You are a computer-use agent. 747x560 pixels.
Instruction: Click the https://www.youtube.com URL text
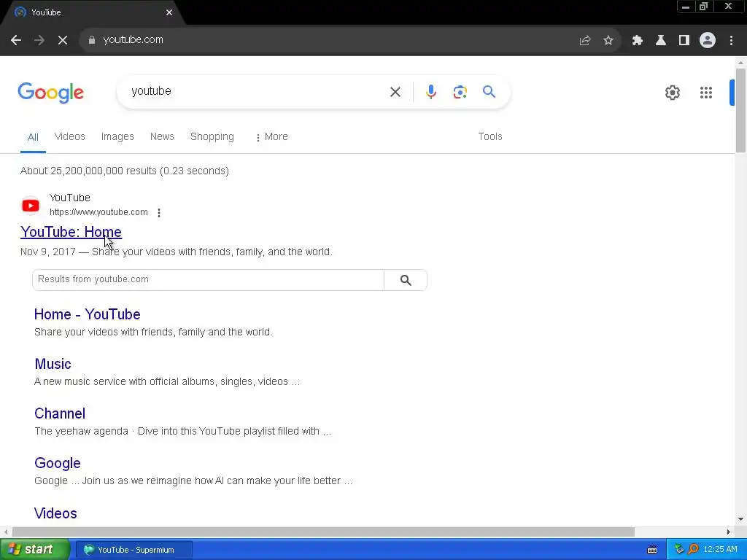(98, 212)
